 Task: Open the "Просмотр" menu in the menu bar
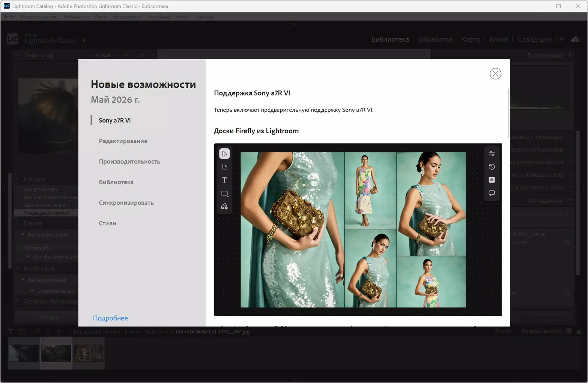pyautogui.click(x=158, y=17)
